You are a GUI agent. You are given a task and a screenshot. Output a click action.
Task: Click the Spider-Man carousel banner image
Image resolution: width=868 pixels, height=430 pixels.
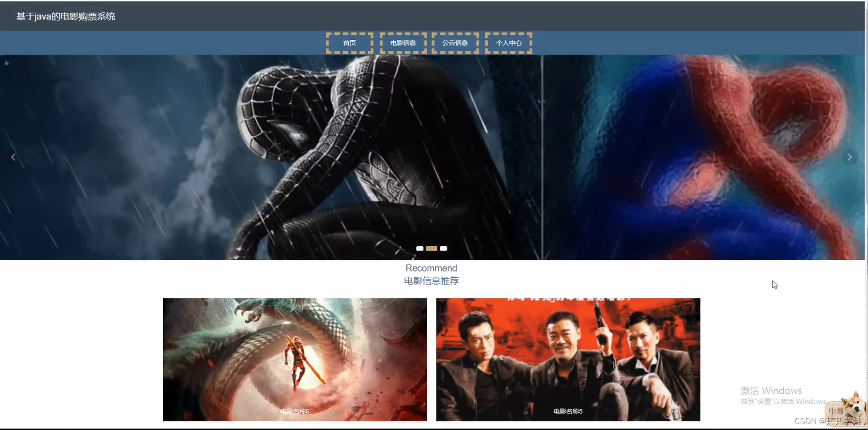click(x=432, y=157)
